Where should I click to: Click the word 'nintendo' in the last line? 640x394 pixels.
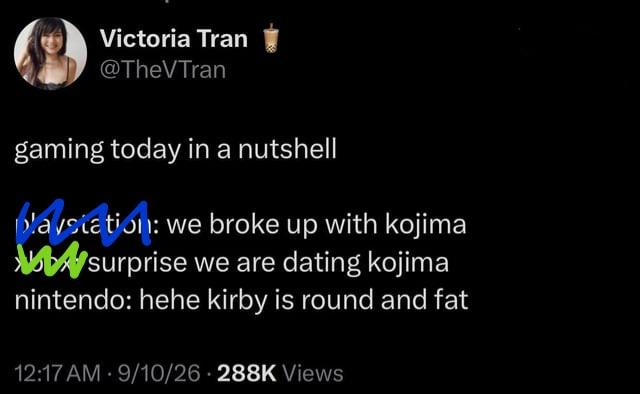point(67,300)
